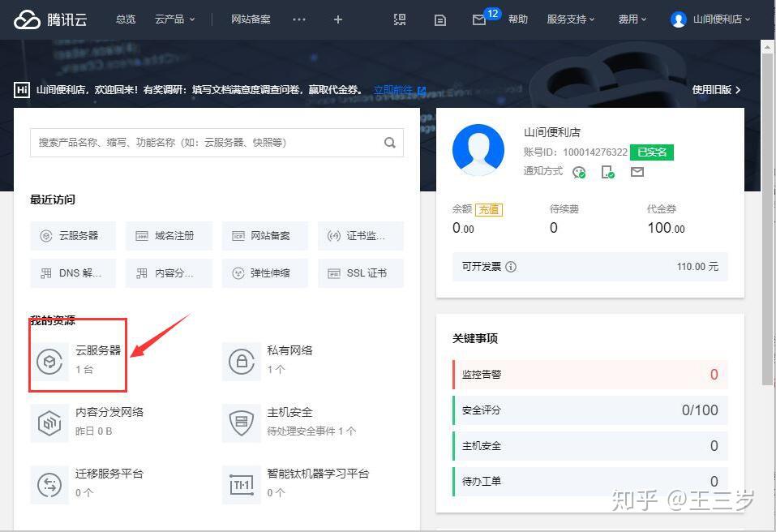776x532 pixels.
Task: Click the 迁移服务平台 arrows icon
Action: [x=49, y=485]
